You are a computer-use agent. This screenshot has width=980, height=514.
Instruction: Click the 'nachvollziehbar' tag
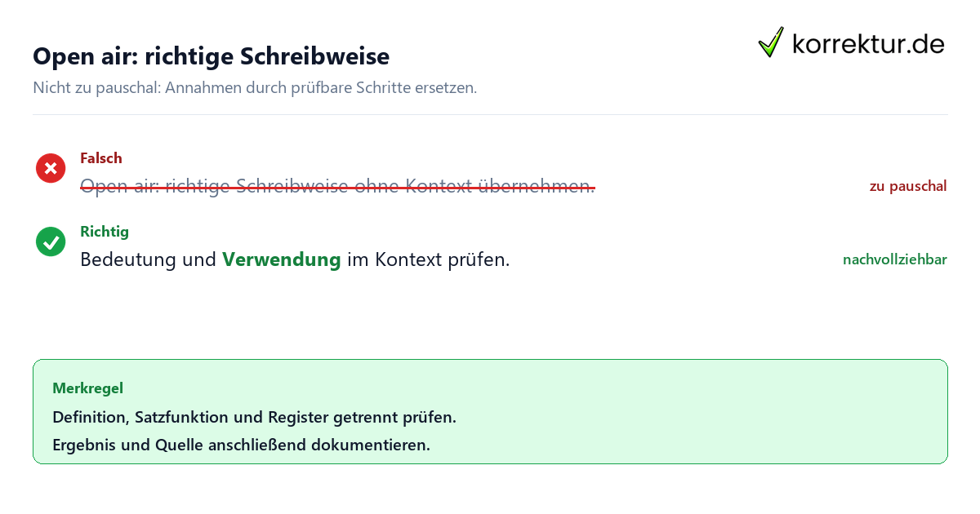tap(895, 259)
